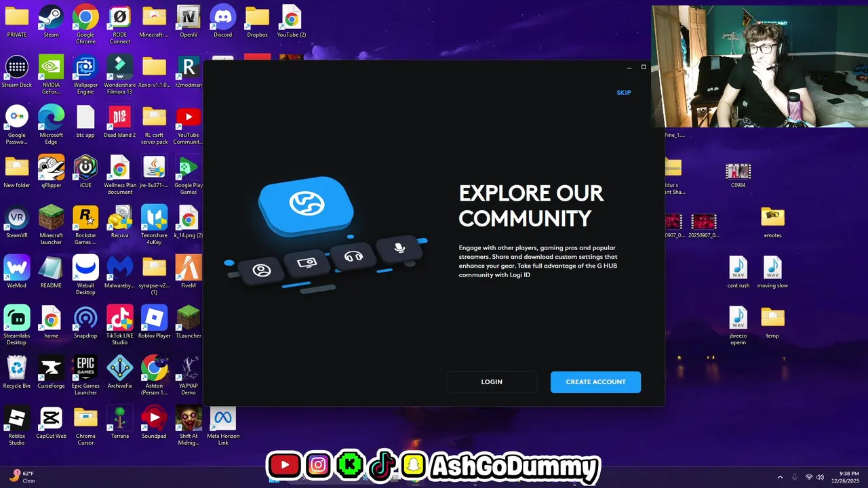Open the Stream Deck shortcut

(17, 71)
